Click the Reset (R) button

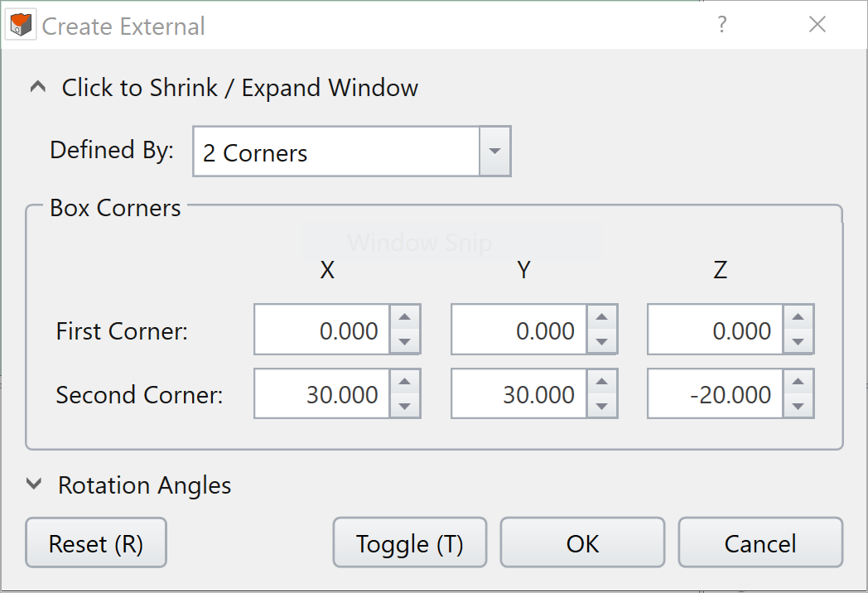(x=95, y=542)
